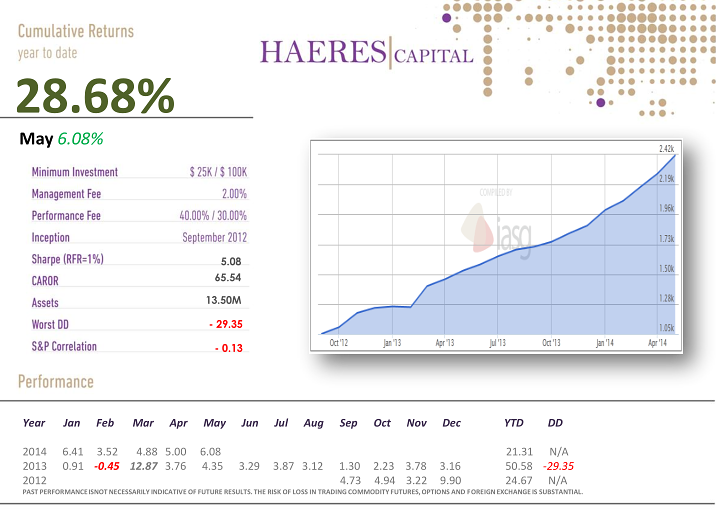Click the 'Aug' column header
This screenshot has height=510, width=716.
pyautogui.click(x=314, y=424)
